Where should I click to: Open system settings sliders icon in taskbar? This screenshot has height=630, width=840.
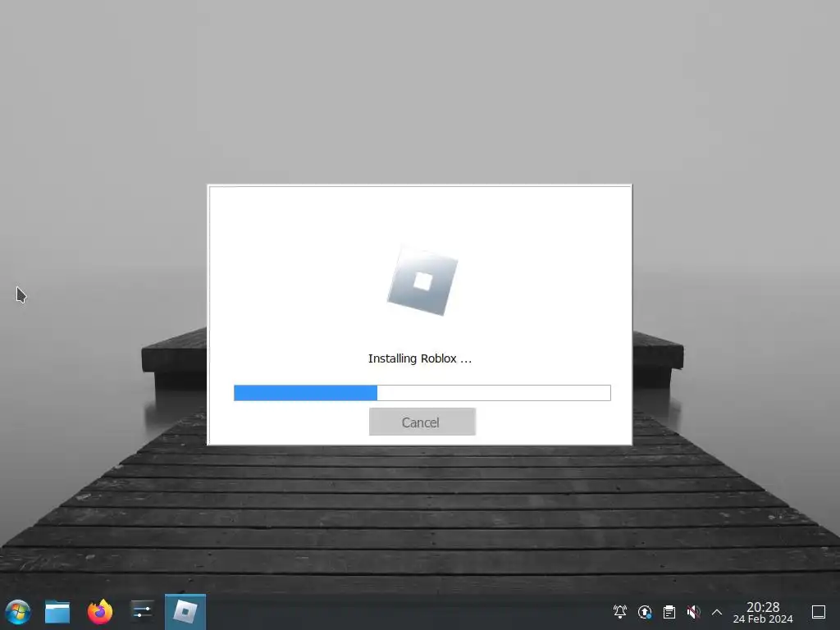tap(142, 611)
